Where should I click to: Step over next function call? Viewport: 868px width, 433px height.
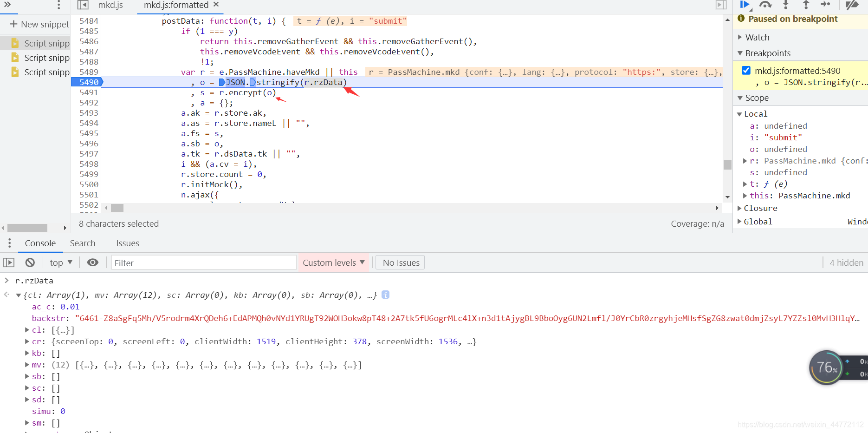(x=765, y=5)
